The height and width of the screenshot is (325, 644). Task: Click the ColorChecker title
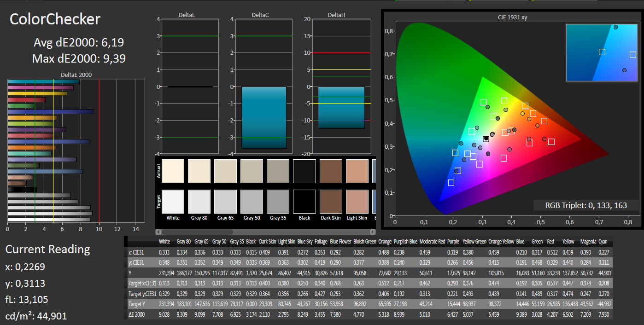click(55, 19)
